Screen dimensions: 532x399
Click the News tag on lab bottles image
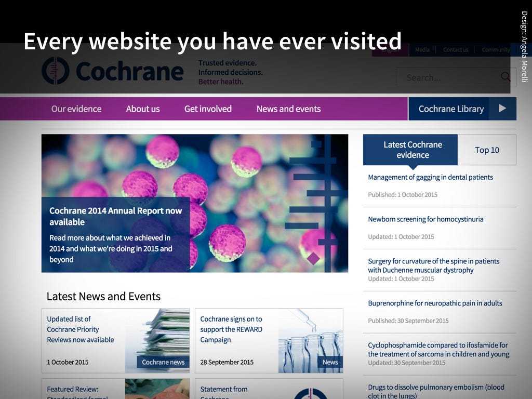(330, 362)
